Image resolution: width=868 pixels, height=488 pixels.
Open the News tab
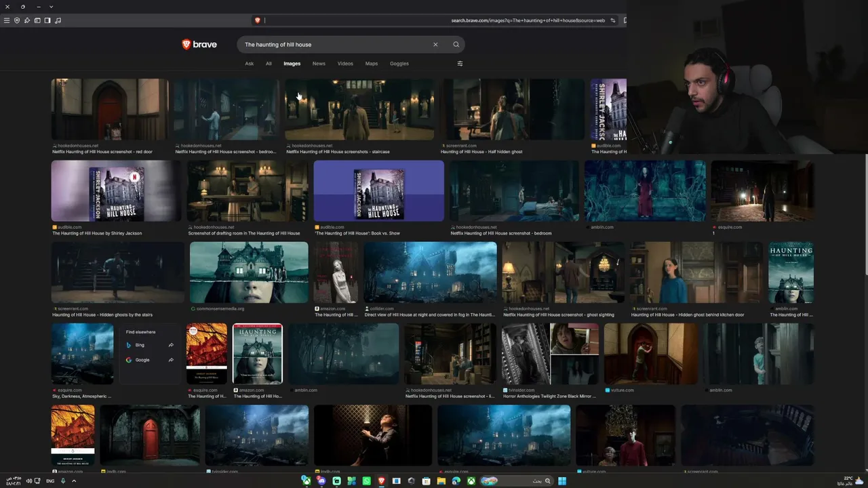319,64
